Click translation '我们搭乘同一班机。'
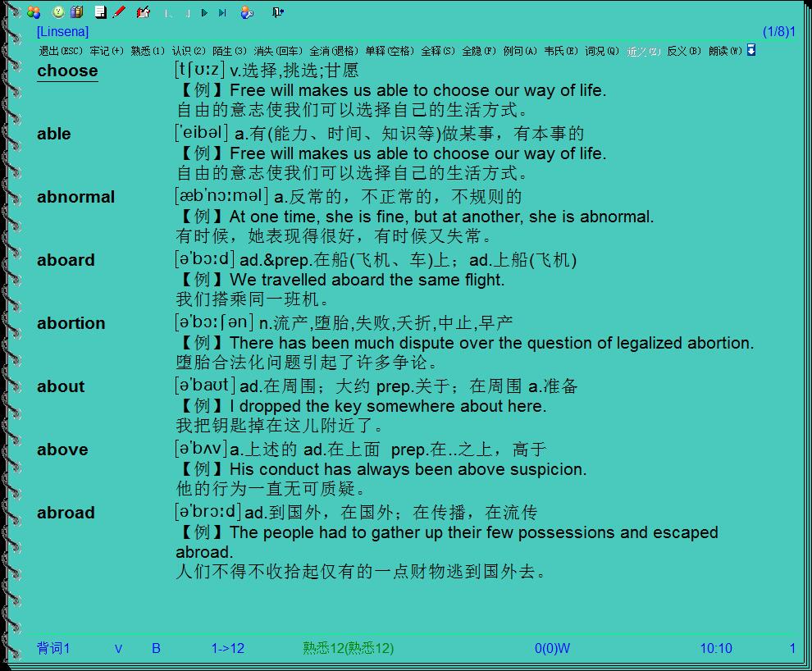Screen dimensions: 812x671 252,299
